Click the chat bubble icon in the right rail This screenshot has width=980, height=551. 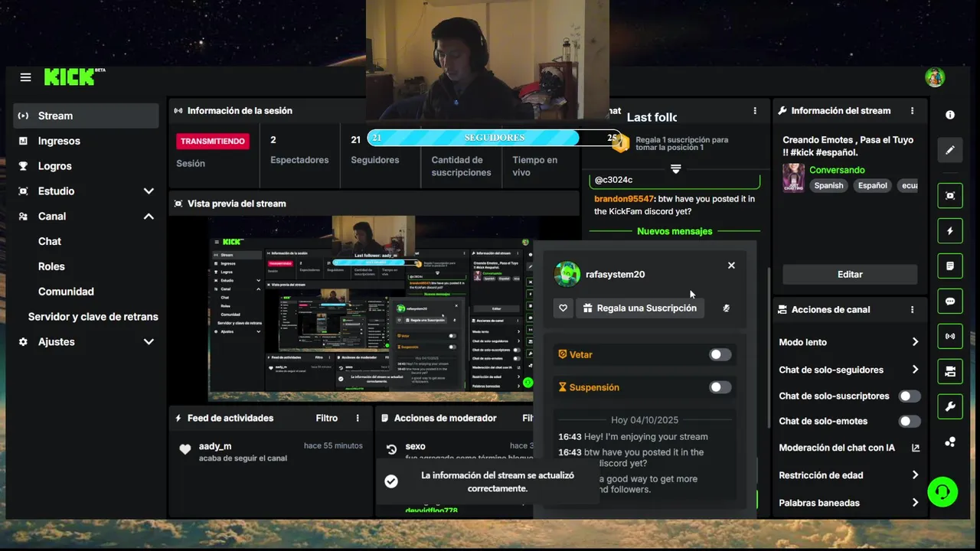click(950, 302)
